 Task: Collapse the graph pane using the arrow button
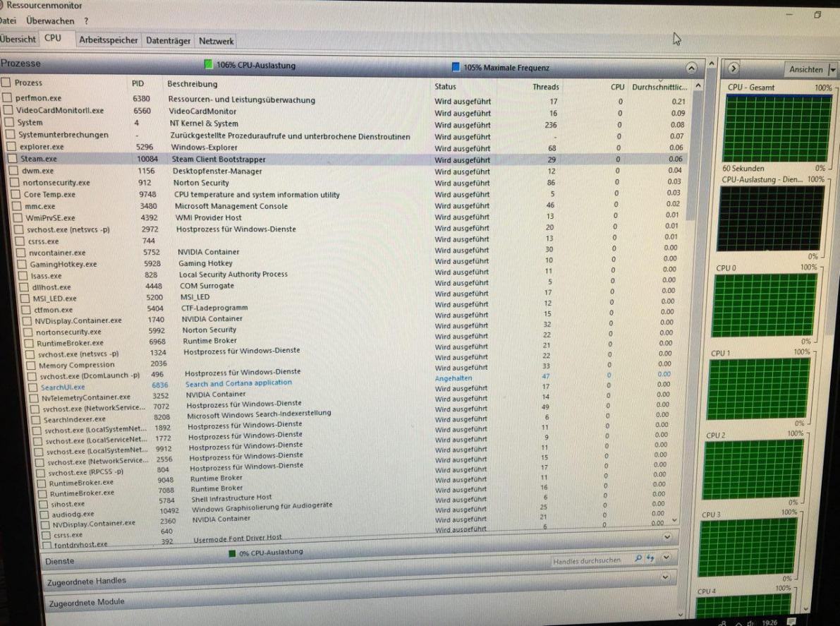pos(734,68)
